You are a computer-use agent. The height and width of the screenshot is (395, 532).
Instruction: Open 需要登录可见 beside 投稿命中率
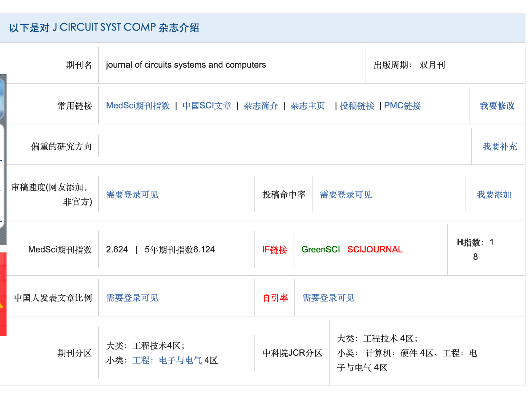(x=346, y=195)
